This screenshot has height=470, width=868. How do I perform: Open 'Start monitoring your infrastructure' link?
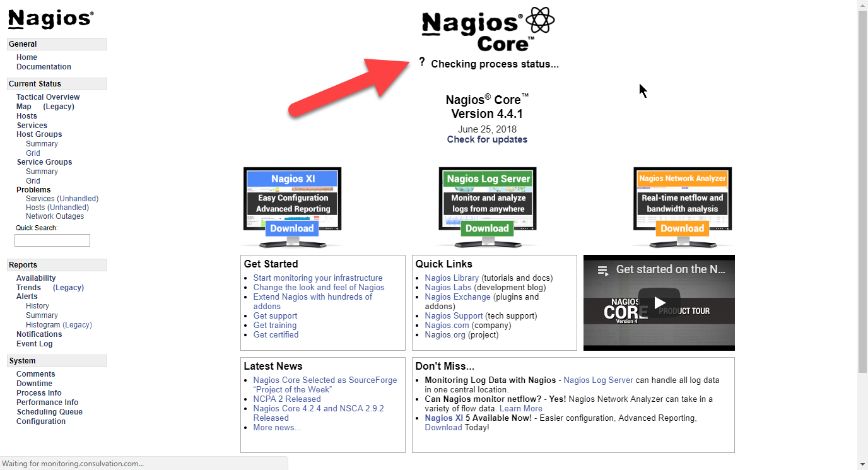pos(318,278)
